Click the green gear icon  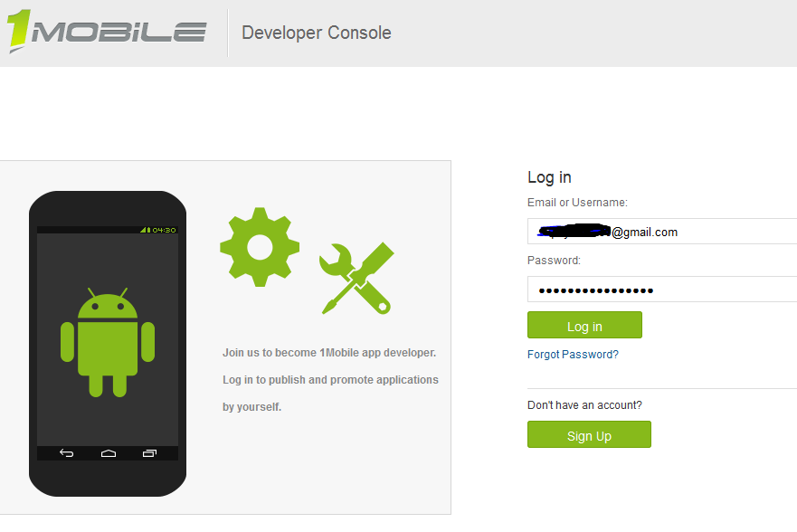pyautogui.click(x=260, y=247)
